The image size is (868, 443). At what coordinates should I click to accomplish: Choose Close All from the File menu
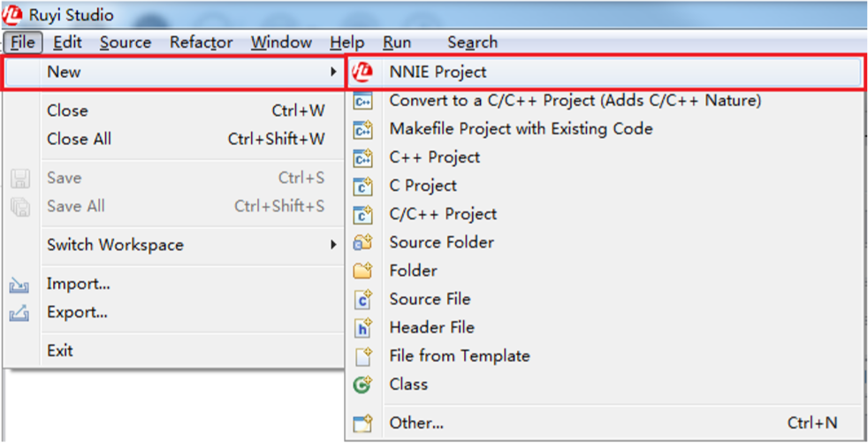79,139
